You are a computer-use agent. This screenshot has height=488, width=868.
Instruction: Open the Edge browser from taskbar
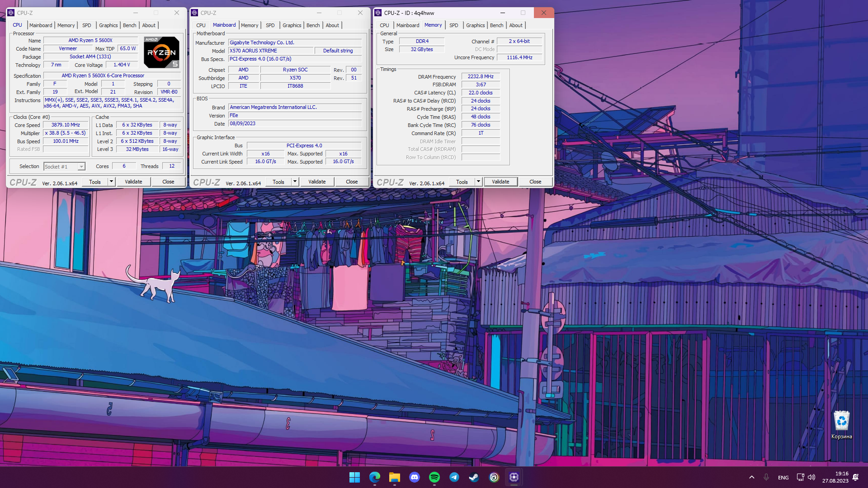click(374, 477)
